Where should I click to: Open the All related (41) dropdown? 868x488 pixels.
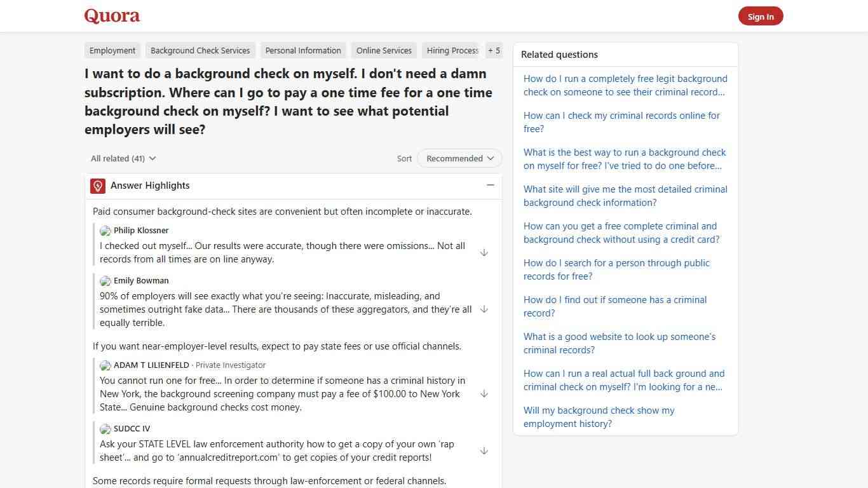coord(123,158)
